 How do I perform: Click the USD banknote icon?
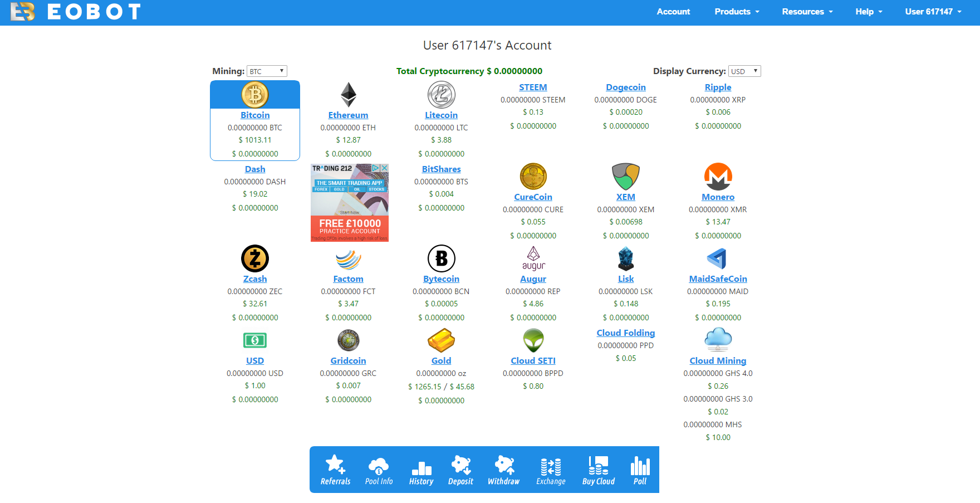pos(255,340)
